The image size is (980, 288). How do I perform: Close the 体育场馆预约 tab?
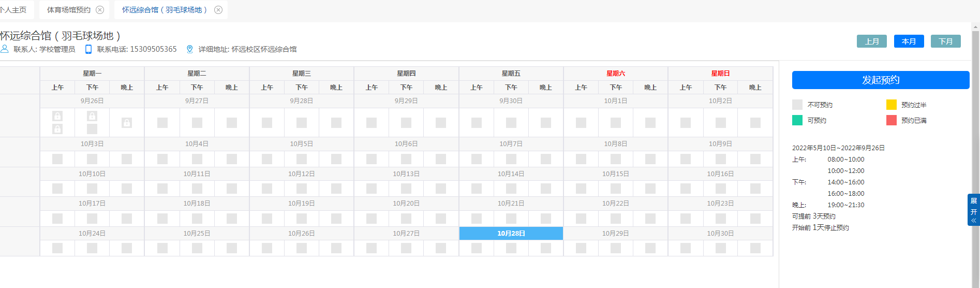pos(100,10)
